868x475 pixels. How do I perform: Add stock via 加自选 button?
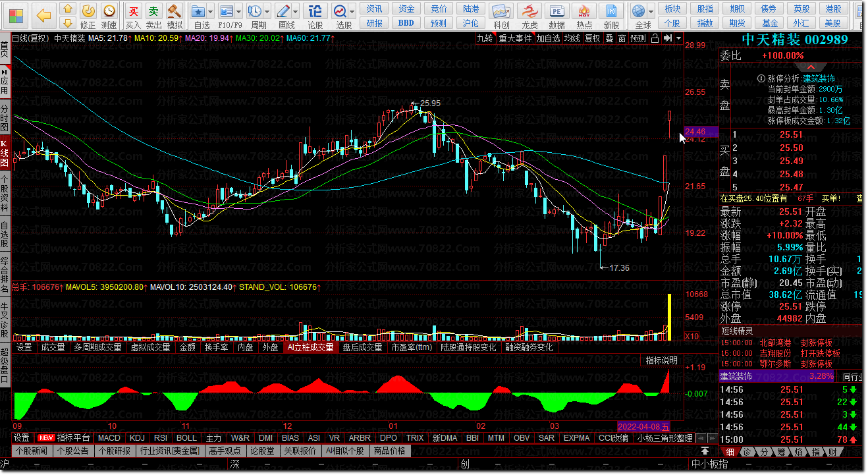(548, 38)
